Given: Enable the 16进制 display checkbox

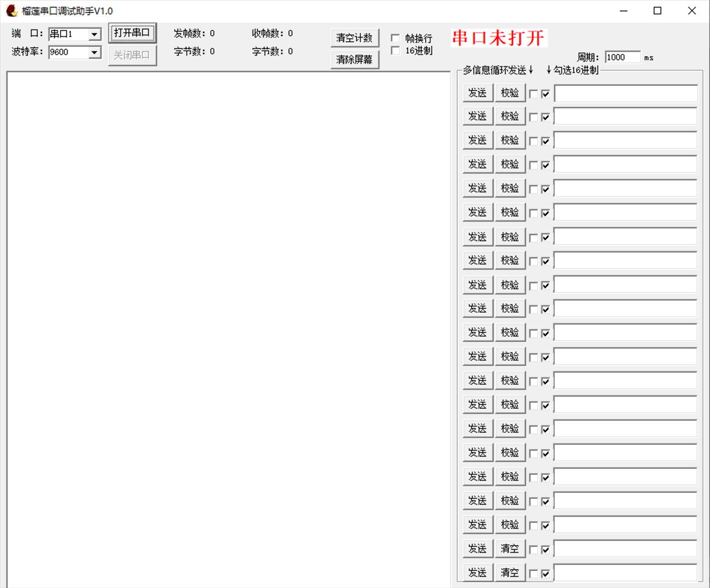Looking at the screenshot, I should [x=396, y=51].
